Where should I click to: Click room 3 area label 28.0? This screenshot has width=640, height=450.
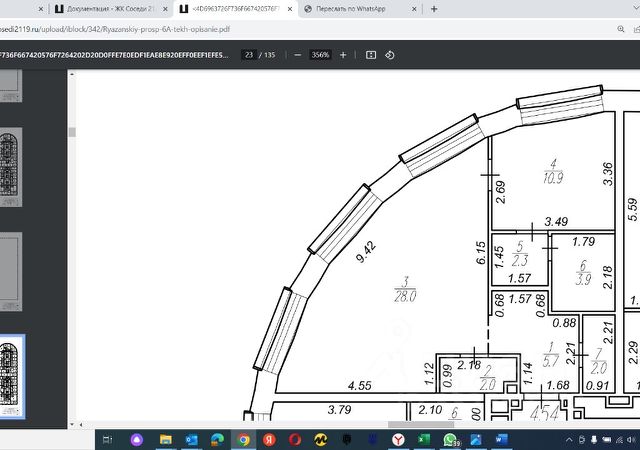[405, 296]
